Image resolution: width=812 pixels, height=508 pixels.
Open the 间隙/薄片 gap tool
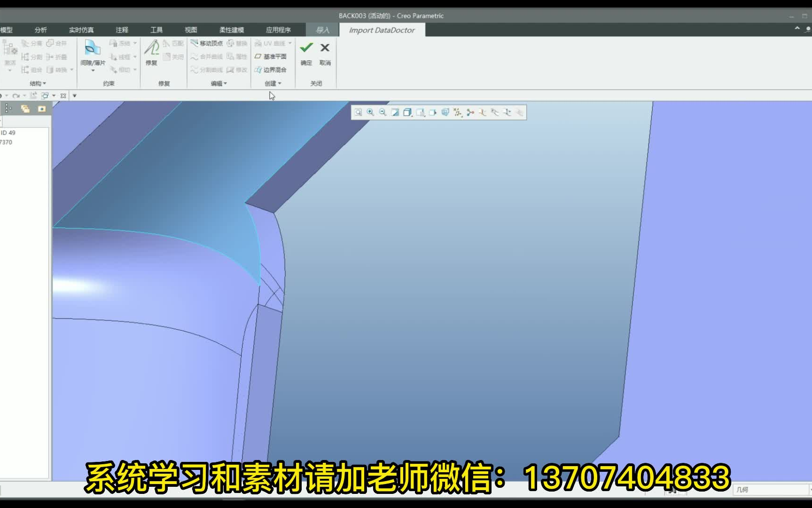(x=93, y=55)
